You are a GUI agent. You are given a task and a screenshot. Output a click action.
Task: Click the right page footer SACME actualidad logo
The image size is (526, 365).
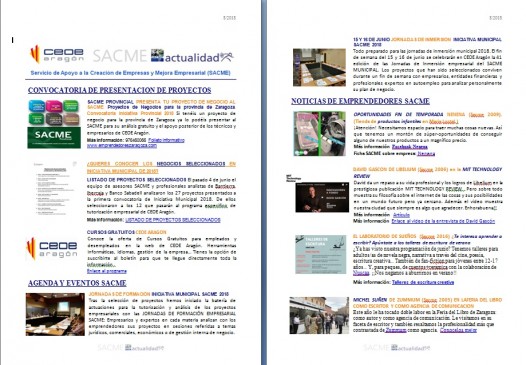tap(397, 348)
